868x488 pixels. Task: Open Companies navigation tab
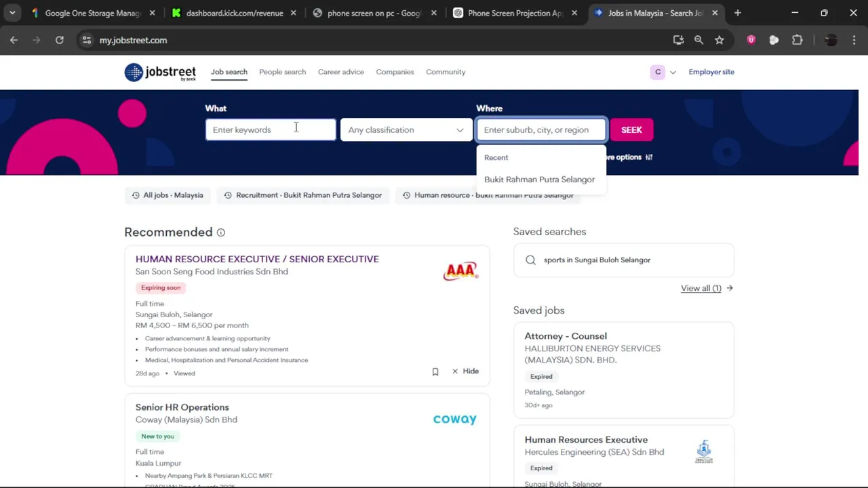pyautogui.click(x=395, y=72)
